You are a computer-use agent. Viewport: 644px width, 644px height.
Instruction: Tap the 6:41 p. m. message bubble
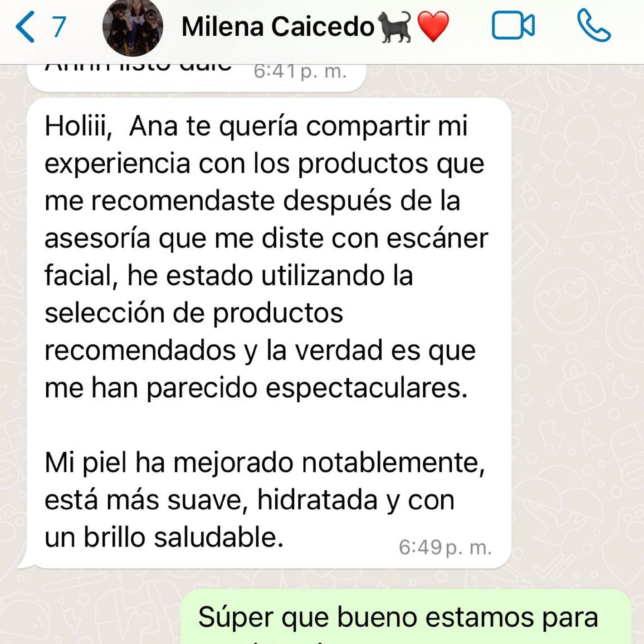(196, 77)
